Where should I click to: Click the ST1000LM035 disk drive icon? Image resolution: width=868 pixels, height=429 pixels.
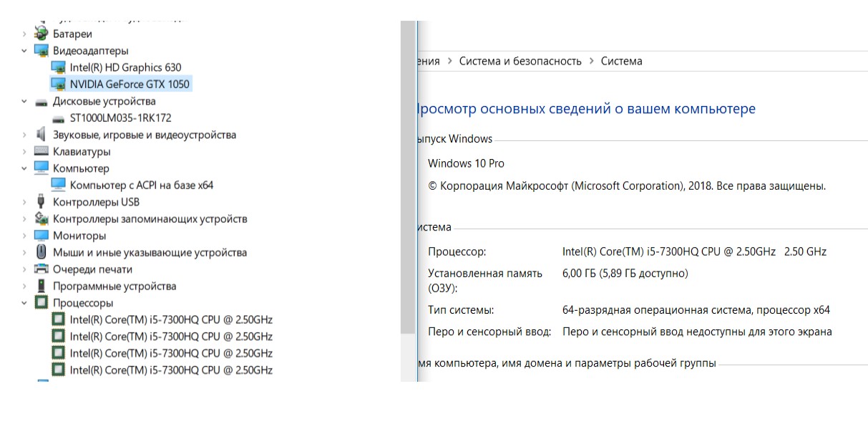[x=58, y=118]
